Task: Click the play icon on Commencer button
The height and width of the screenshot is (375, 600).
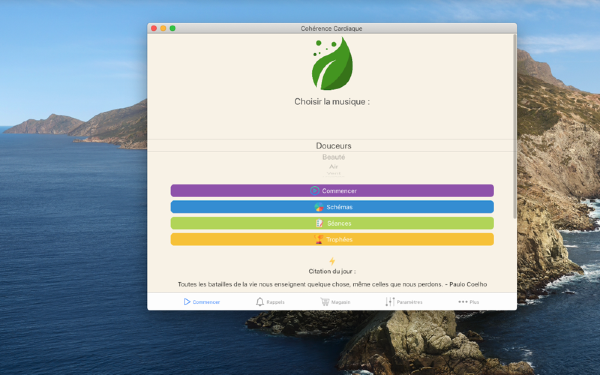Action: click(x=314, y=191)
